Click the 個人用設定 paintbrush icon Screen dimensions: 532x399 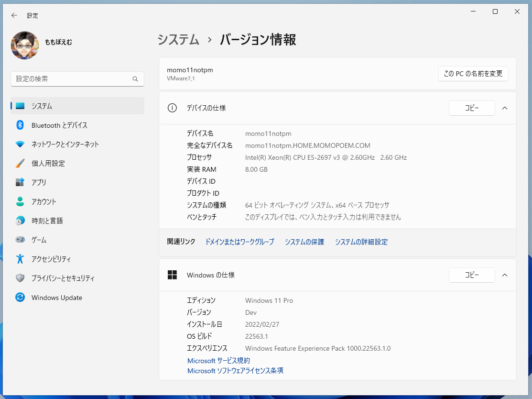coord(20,163)
